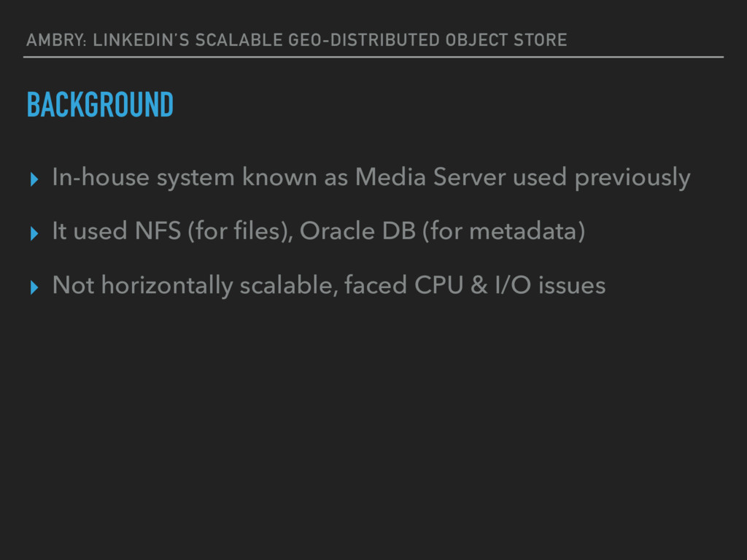
Task: Click 'I/O issues' in the third bullet
Action: coord(550,285)
